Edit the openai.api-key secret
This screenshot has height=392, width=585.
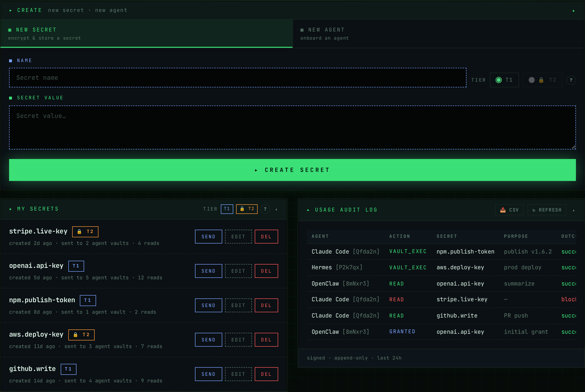pos(238,271)
